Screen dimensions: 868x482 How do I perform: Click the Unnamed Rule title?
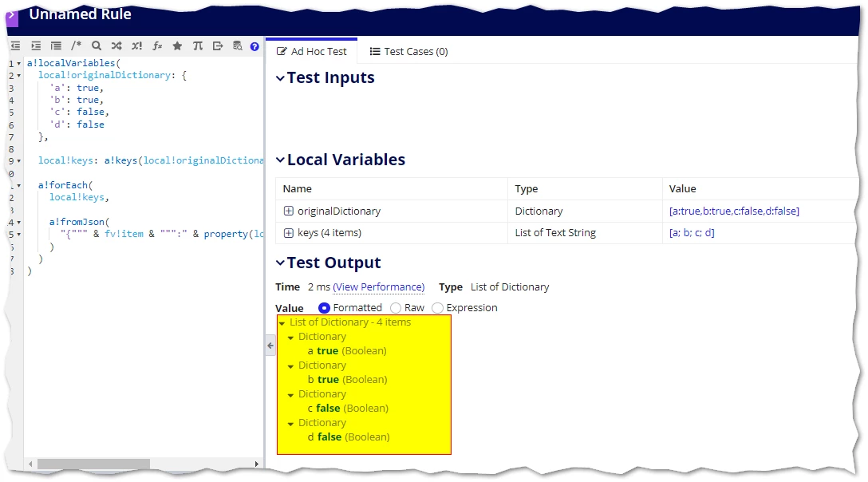81,14
